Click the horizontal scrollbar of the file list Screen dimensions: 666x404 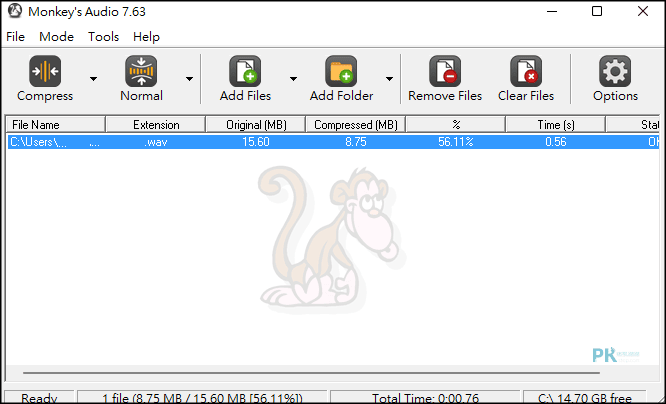pos(311,373)
